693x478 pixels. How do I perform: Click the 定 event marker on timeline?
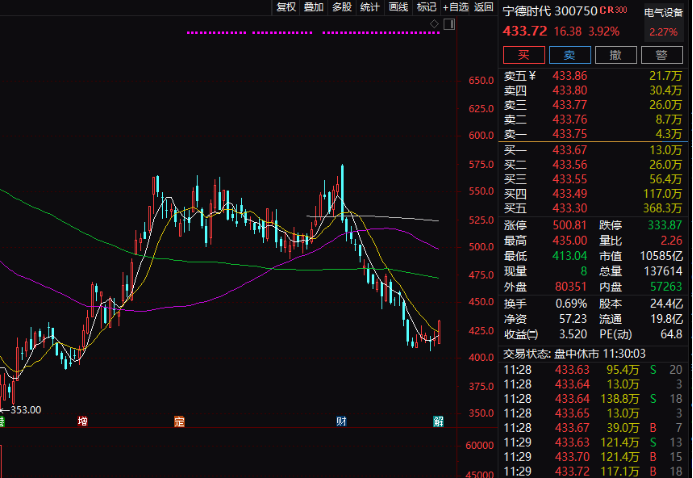179,422
